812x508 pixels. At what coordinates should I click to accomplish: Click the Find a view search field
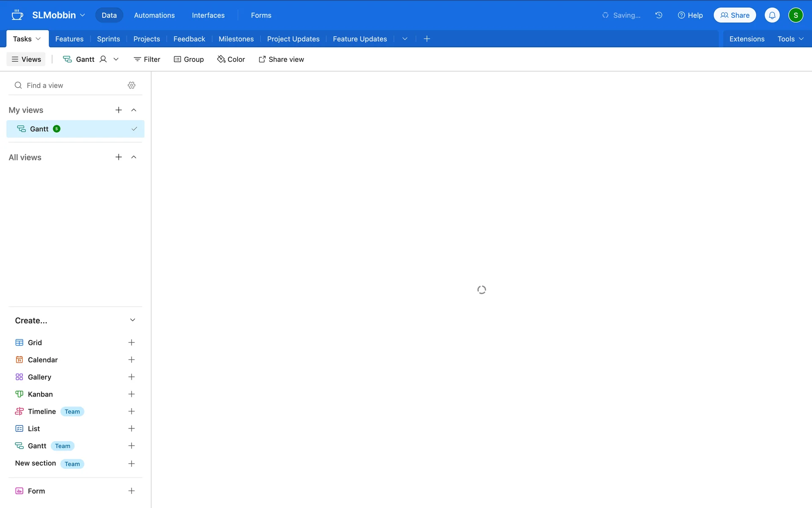pyautogui.click(x=68, y=86)
